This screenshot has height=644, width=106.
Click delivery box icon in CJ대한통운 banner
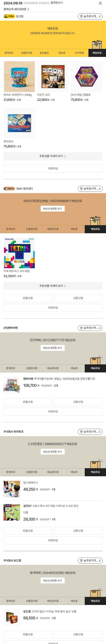pos(96,463)
